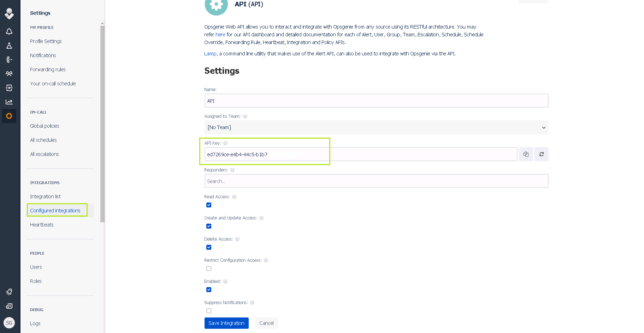Show help tooltip for Enabled
Viewport: 644px width, 333px height.
click(225, 281)
